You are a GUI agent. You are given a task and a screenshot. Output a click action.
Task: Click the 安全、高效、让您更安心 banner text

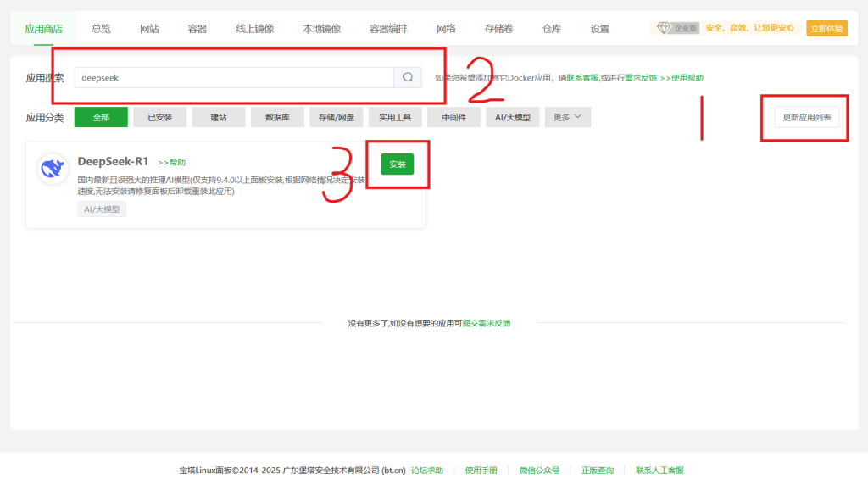coord(749,28)
